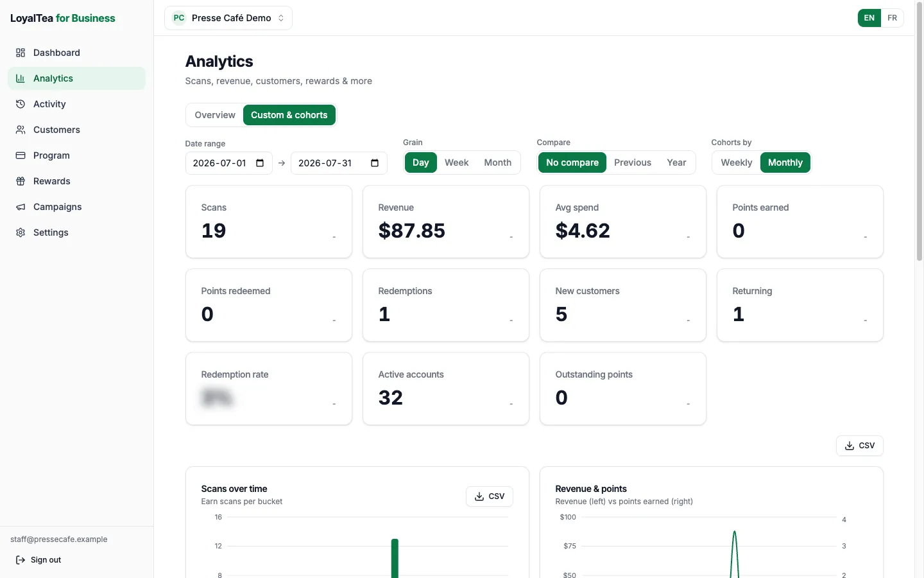Click the Points earned card
Image resolution: width=924 pixels, height=578 pixels.
pos(800,222)
